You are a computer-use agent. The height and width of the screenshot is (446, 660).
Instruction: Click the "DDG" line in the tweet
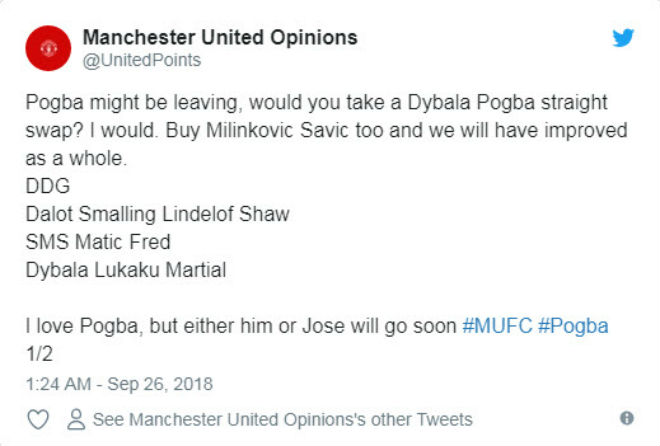click(x=42, y=187)
